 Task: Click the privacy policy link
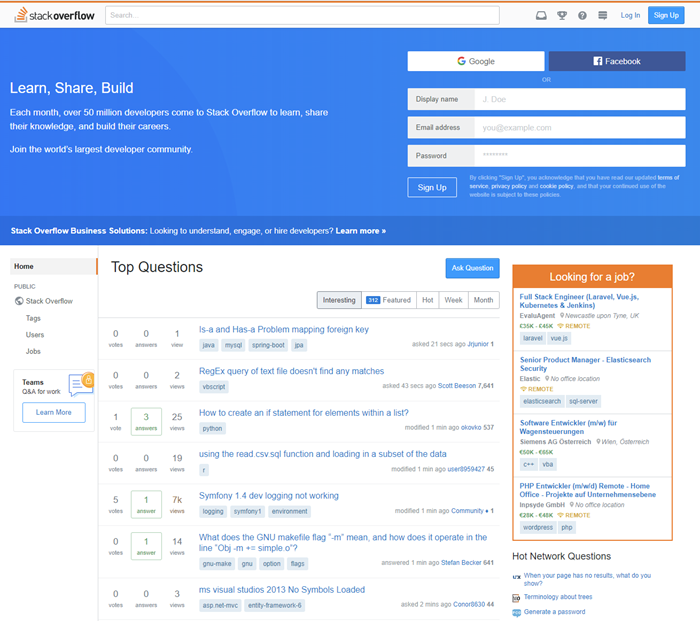[509, 187]
